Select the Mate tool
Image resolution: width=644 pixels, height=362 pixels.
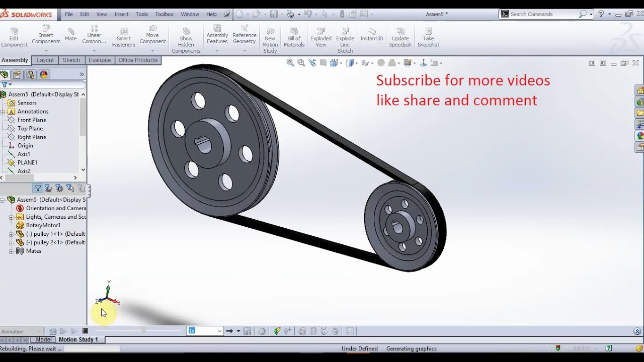[71, 35]
